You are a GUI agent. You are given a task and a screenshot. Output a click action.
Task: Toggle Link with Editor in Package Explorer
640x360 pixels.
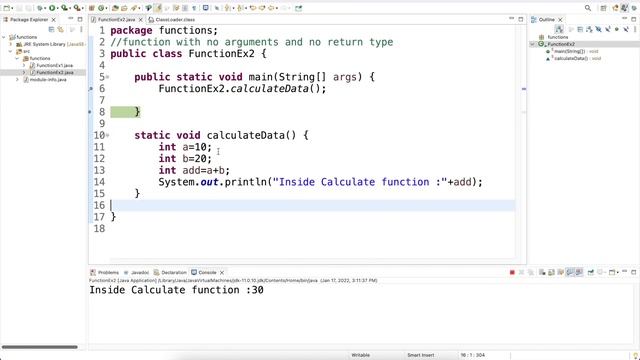61,29
